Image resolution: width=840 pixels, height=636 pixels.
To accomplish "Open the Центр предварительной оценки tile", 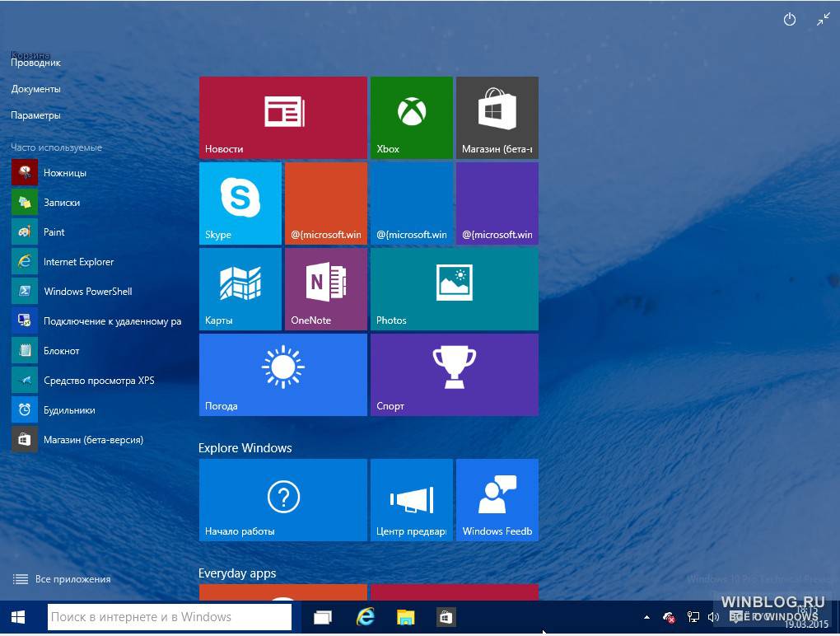I will point(412,500).
